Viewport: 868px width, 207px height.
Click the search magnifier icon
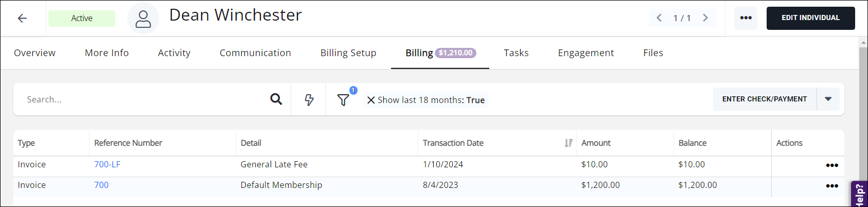coord(276,99)
